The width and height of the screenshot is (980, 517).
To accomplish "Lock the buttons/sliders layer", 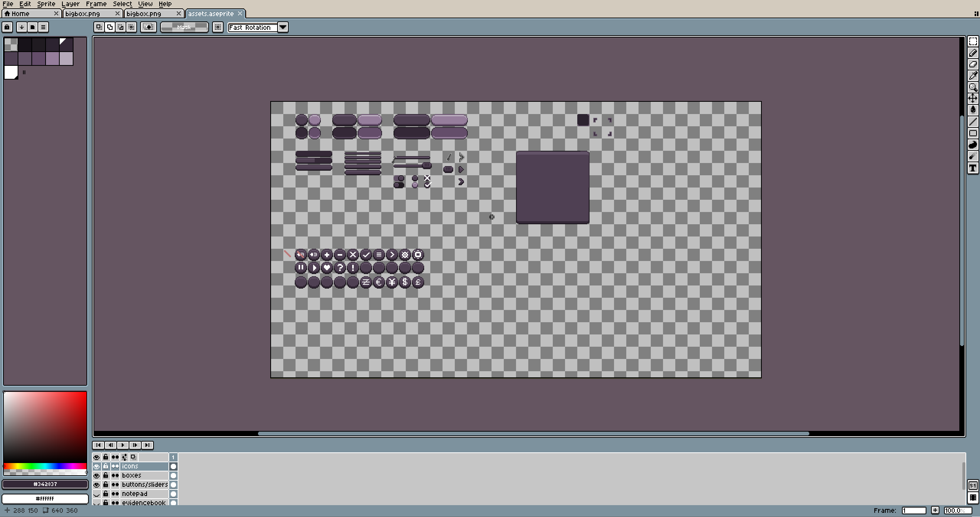I will [106, 484].
